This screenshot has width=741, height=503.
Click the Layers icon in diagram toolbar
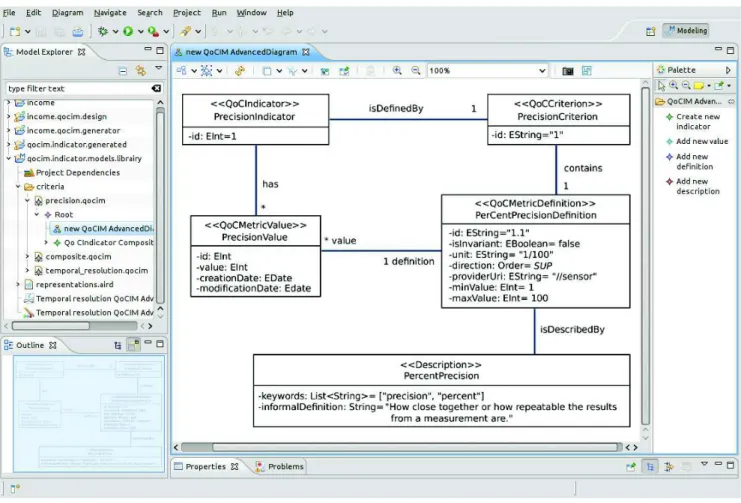[267, 71]
